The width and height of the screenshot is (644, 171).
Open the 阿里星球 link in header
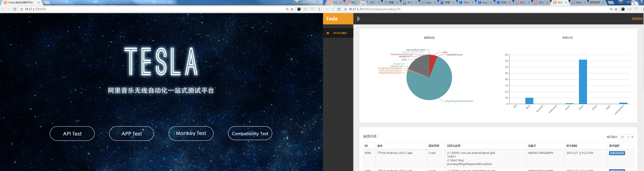[x=637, y=19]
